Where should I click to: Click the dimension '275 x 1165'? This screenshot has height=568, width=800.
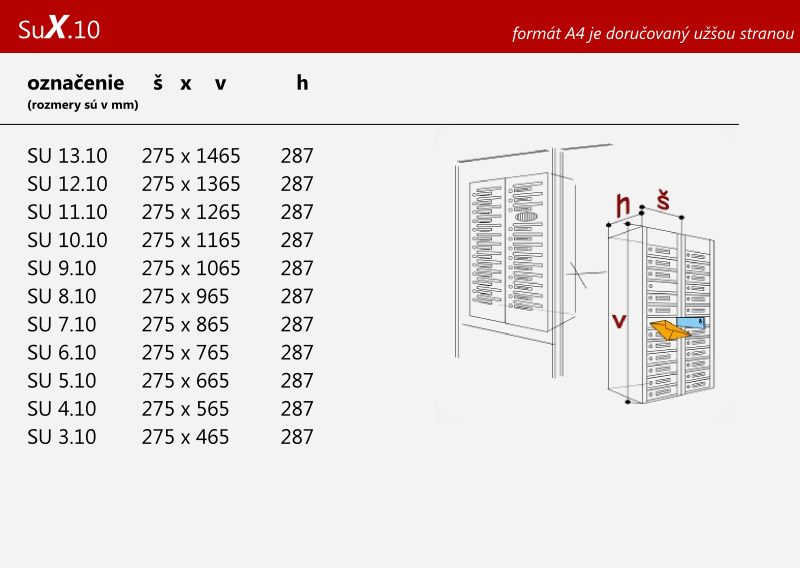tap(191, 240)
